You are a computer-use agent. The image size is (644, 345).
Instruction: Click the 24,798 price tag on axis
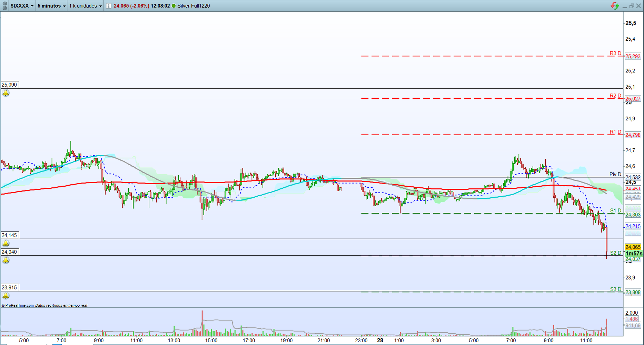pyautogui.click(x=633, y=135)
